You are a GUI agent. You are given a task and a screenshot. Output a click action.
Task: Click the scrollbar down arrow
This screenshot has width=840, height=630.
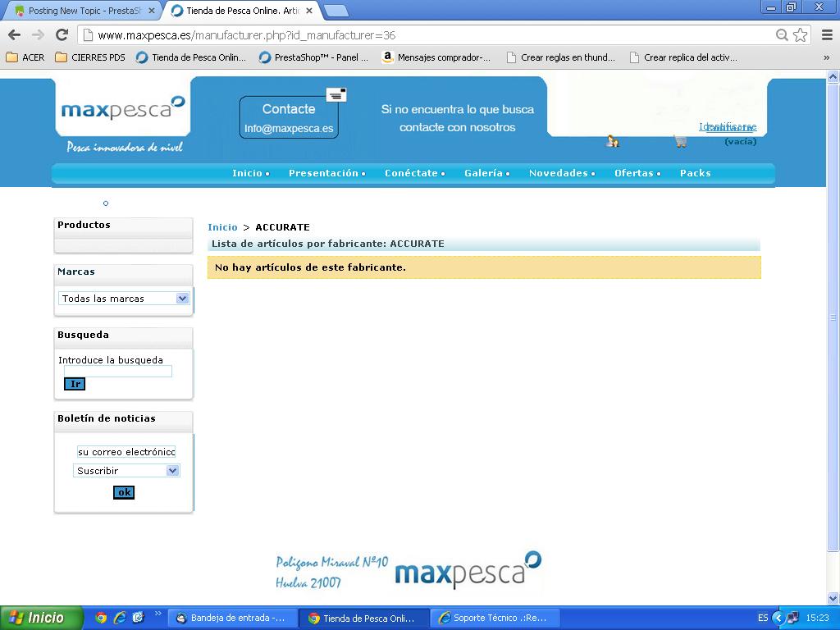tap(833, 598)
